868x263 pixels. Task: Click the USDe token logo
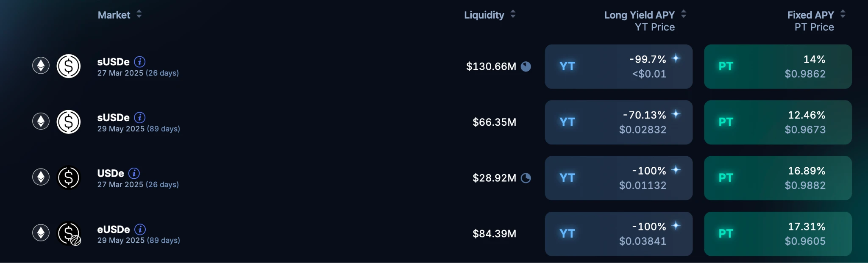(x=69, y=177)
